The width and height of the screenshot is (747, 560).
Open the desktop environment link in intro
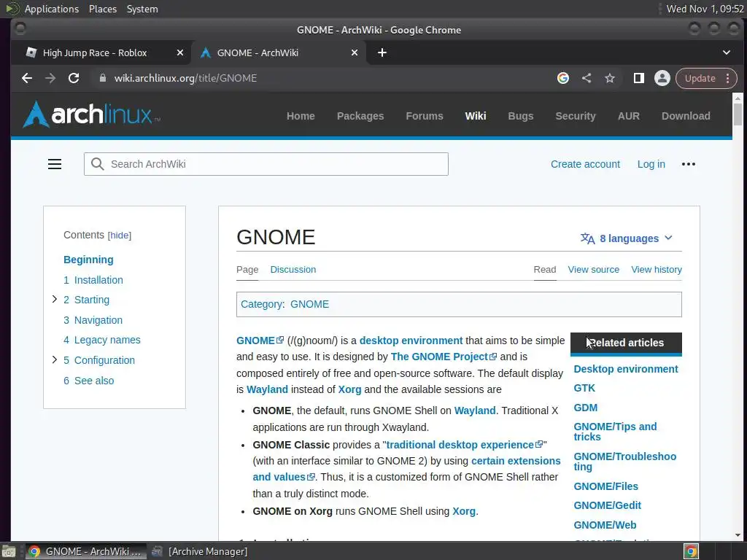coord(411,341)
